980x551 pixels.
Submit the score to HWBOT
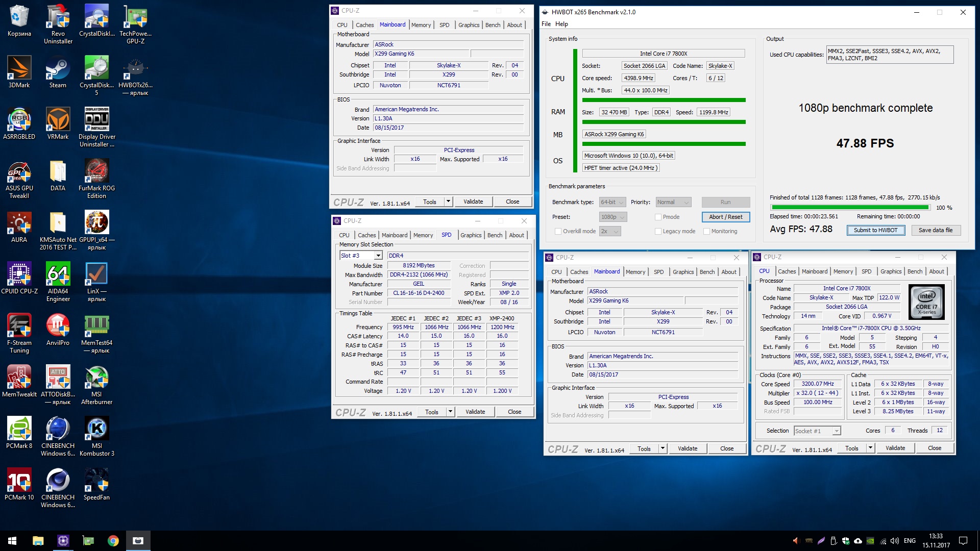coord(875,230)
